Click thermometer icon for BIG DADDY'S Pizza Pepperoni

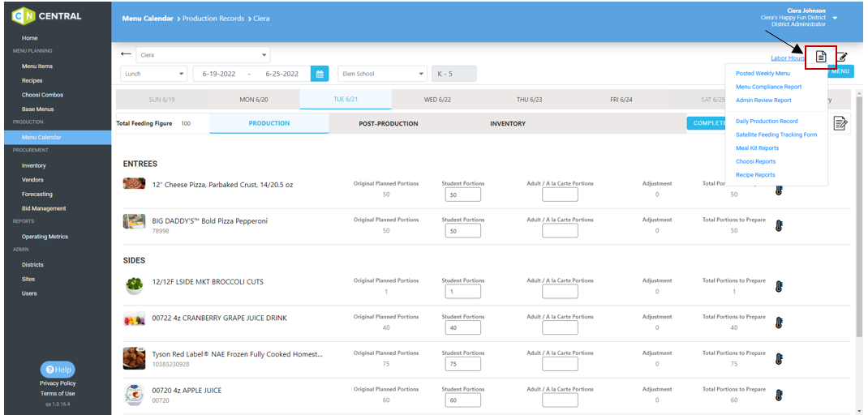coord(779,225)
